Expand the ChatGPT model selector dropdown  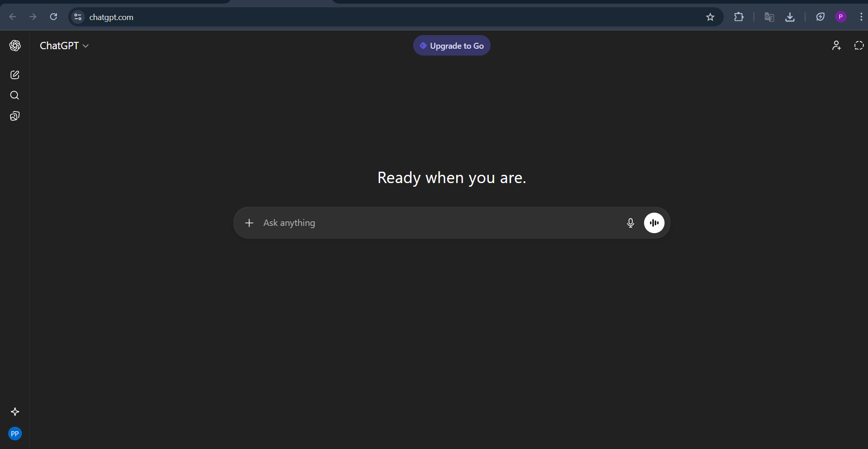coord(64,46)
